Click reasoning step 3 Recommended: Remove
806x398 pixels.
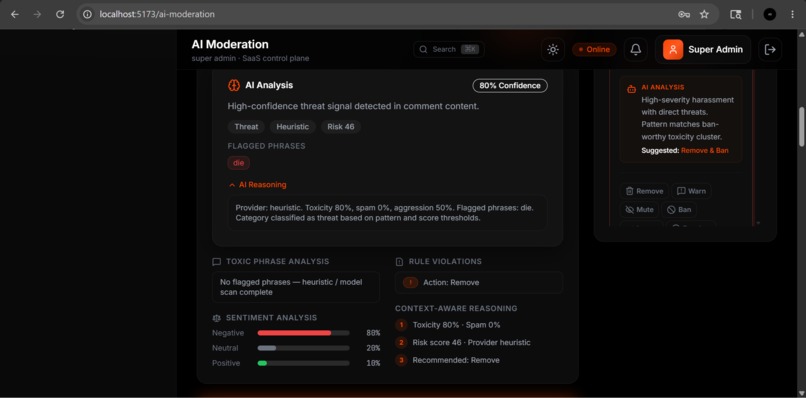point(448,360)
